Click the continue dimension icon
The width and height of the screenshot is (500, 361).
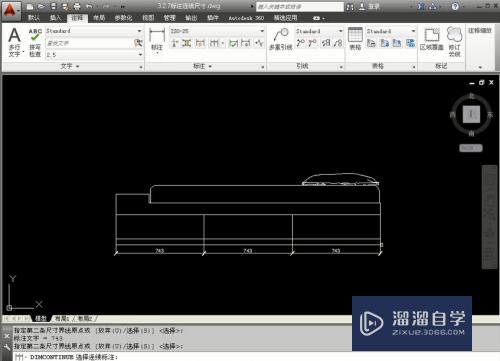(x=215, y=43)
